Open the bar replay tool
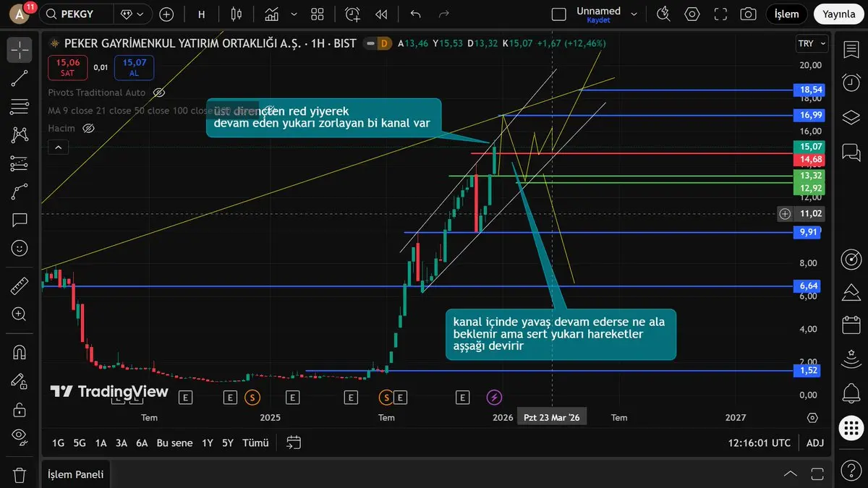Screen dimensions: 868x488 point(381,14)
